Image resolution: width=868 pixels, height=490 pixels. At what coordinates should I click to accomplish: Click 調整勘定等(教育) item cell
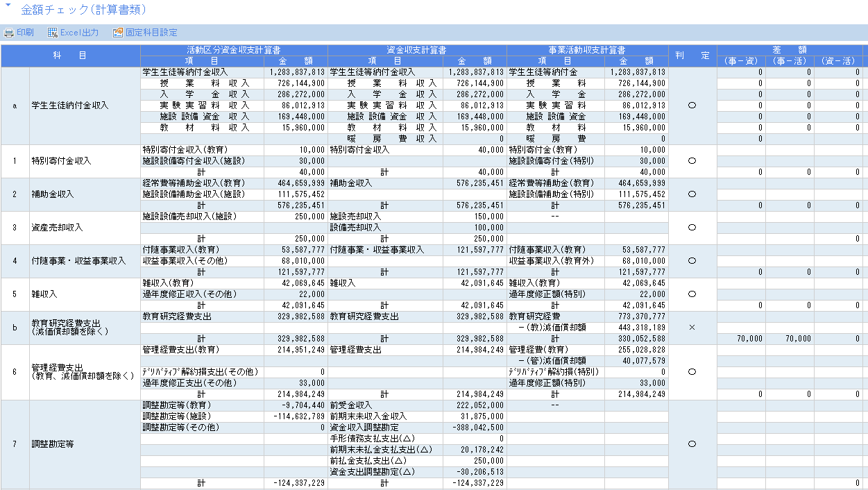point(202,405)
